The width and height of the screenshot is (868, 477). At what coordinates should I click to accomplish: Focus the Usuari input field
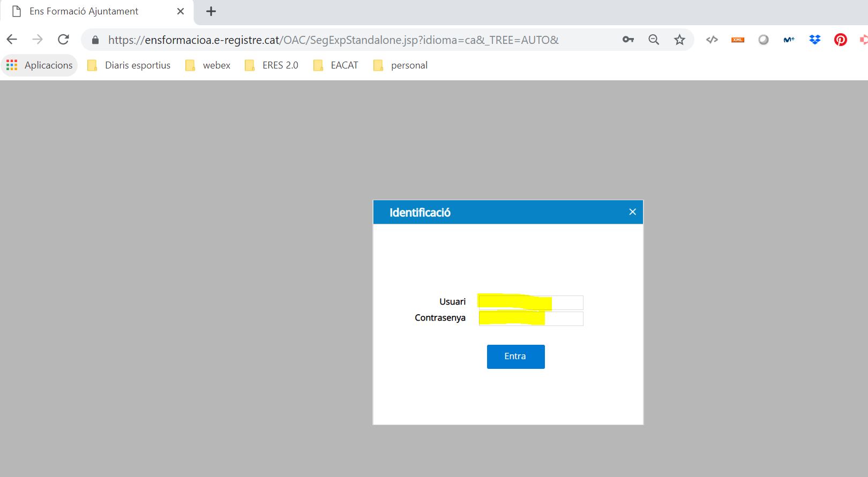tap(530, 302)
